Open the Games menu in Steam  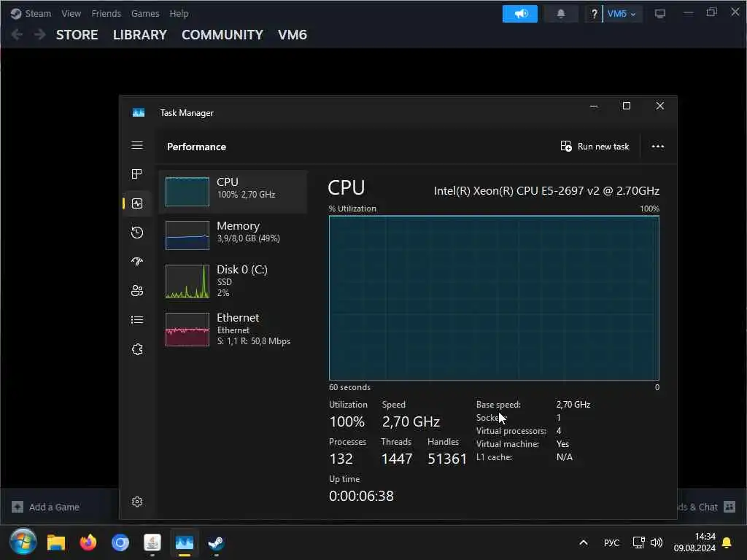coord(145,13)
